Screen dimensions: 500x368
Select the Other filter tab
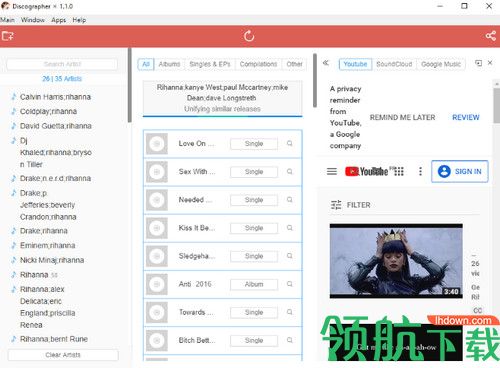coord(294,64)
